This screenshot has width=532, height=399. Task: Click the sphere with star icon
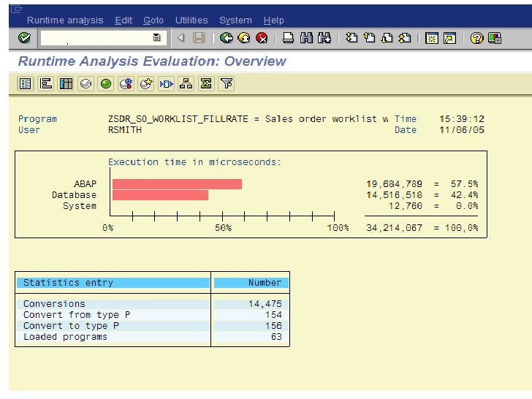point(146,83)
